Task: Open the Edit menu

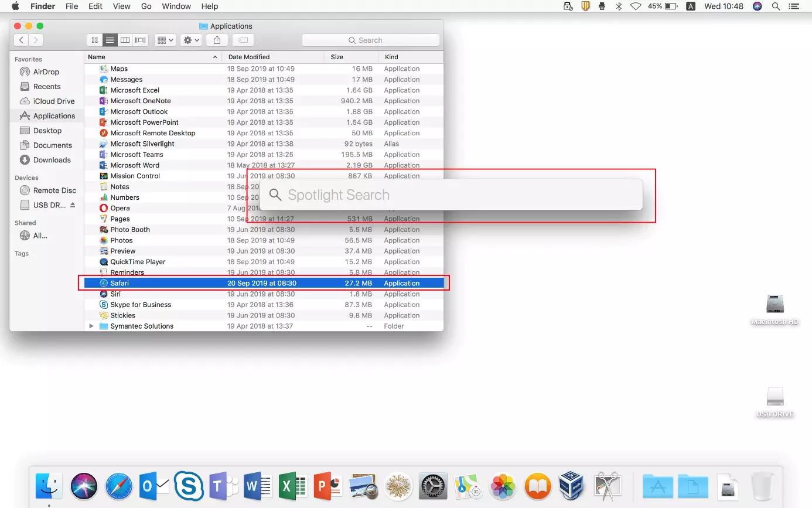Action: click(x=95, y=6)
